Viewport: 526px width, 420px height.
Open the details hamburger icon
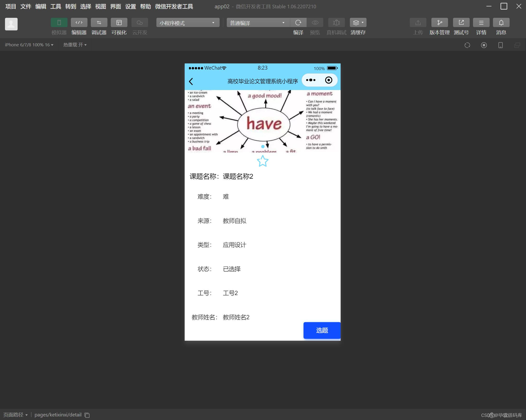[x=481, y=23]
